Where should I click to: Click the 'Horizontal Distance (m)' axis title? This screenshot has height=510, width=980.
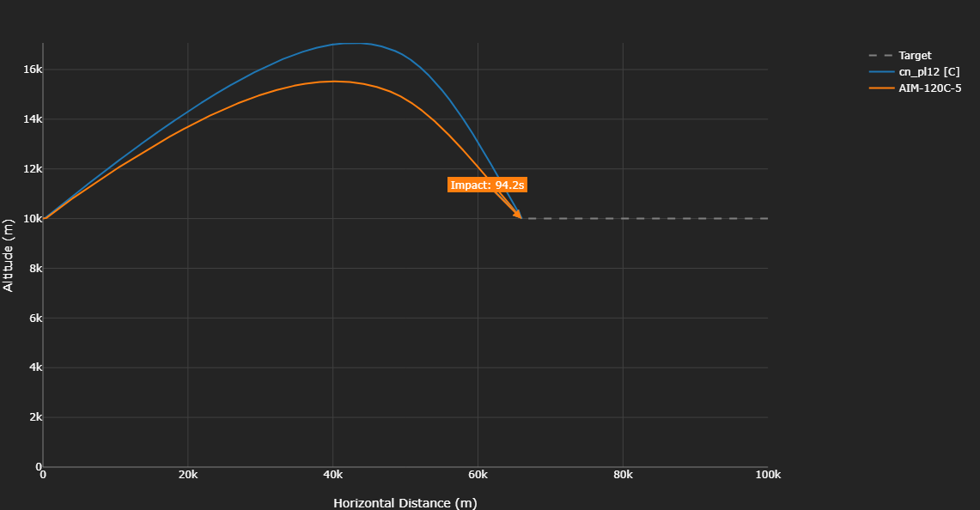[405, 503]
